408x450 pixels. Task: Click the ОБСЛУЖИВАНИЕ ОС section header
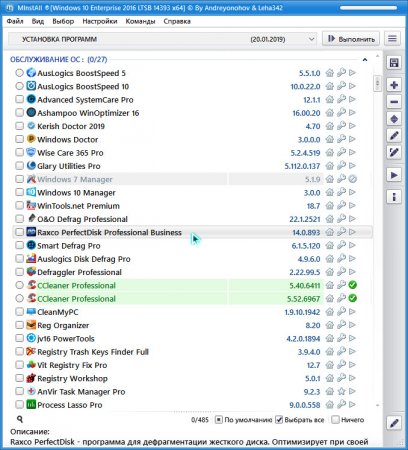click(x=59, y=60)
